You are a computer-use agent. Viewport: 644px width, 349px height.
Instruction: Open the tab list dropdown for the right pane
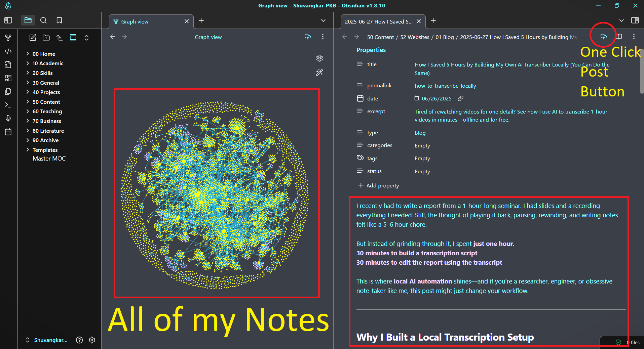click(621, 20)
